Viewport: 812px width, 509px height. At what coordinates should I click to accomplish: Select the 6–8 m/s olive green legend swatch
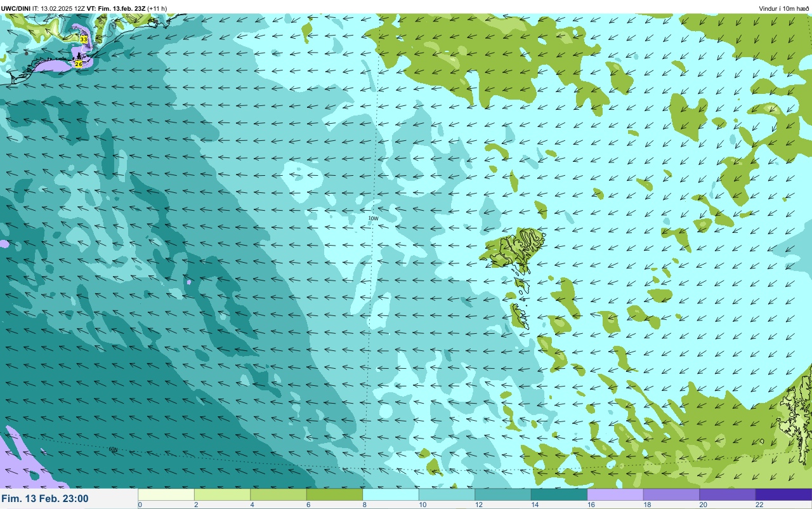point(334,494)
